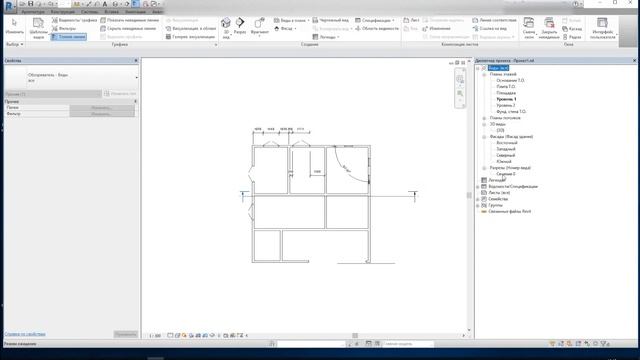Expand the Планы потолков node
This screenshot has width=640, height=360.
(x=484, y=118)
